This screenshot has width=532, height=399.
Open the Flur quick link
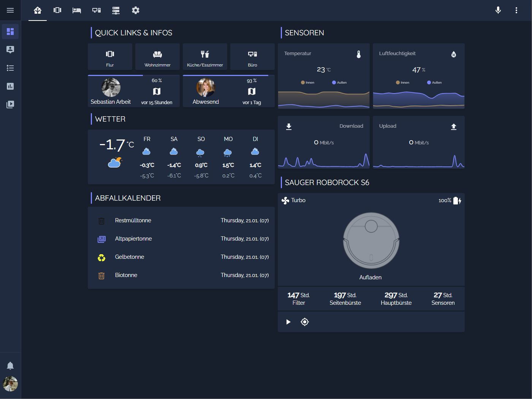[110, 57]
